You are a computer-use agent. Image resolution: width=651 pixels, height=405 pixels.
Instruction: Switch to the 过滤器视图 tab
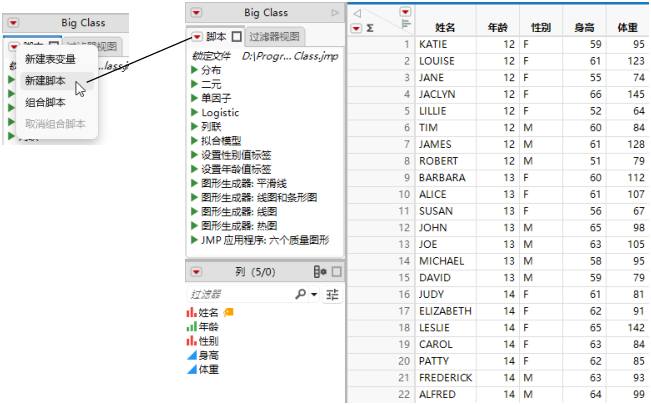(x=274, y=37)
